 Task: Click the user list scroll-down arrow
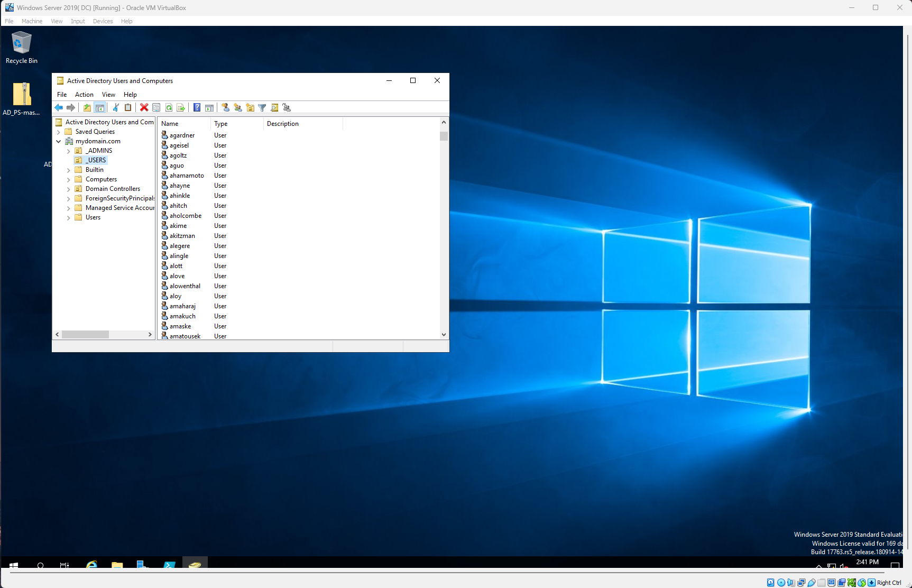[x=444, y=335]
